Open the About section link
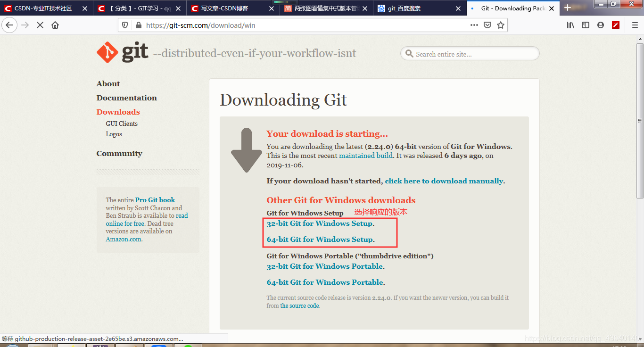Image resolution: width=644 pixels, height=347 pixels. coord(108,83)
